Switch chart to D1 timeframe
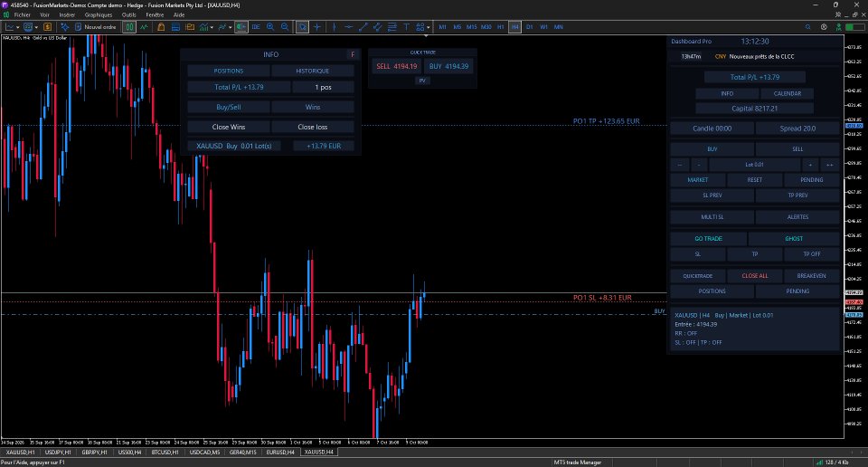 click(529, 26)
